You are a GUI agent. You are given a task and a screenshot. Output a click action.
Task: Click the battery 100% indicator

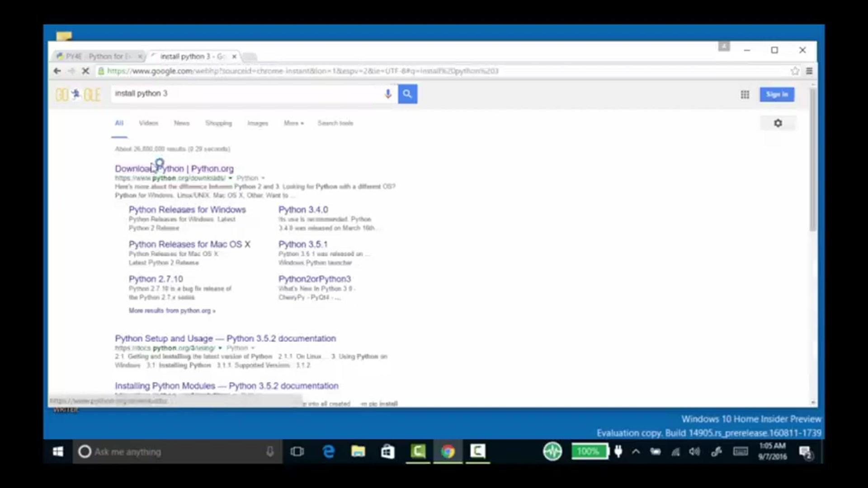(x=590, y=451)
